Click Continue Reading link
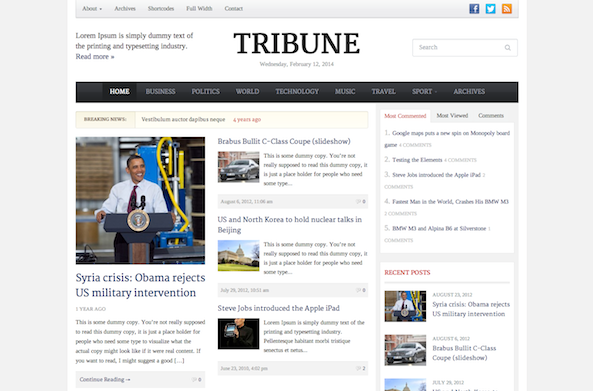The height and width of the screenshot is (391, 593). coord(105,379)
